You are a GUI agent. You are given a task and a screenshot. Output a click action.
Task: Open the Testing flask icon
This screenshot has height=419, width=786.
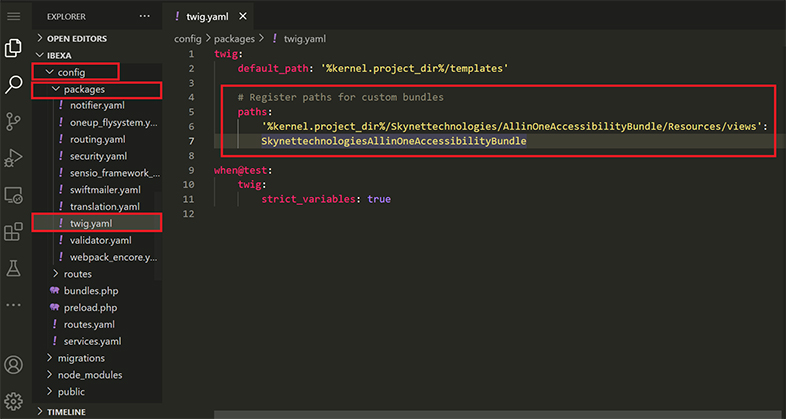point(14,268)
